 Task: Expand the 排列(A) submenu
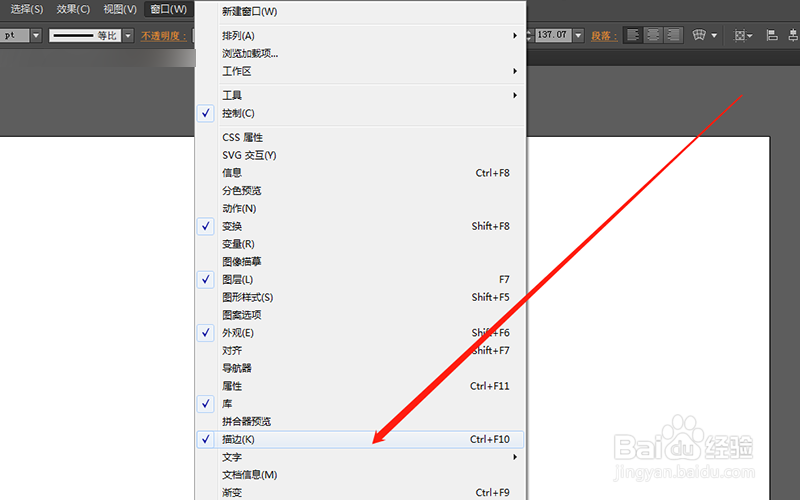(360, 36)
